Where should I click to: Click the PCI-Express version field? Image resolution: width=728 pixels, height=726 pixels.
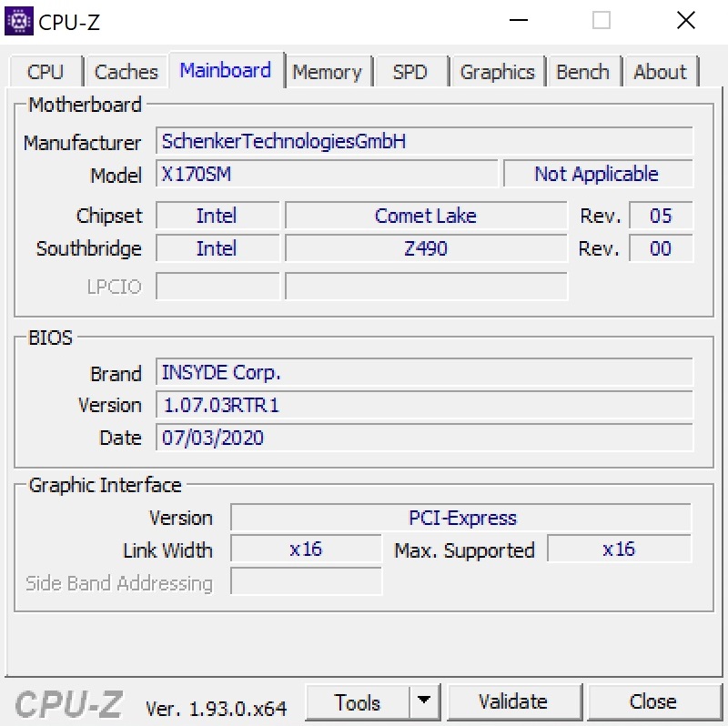[x=460, y=517]
